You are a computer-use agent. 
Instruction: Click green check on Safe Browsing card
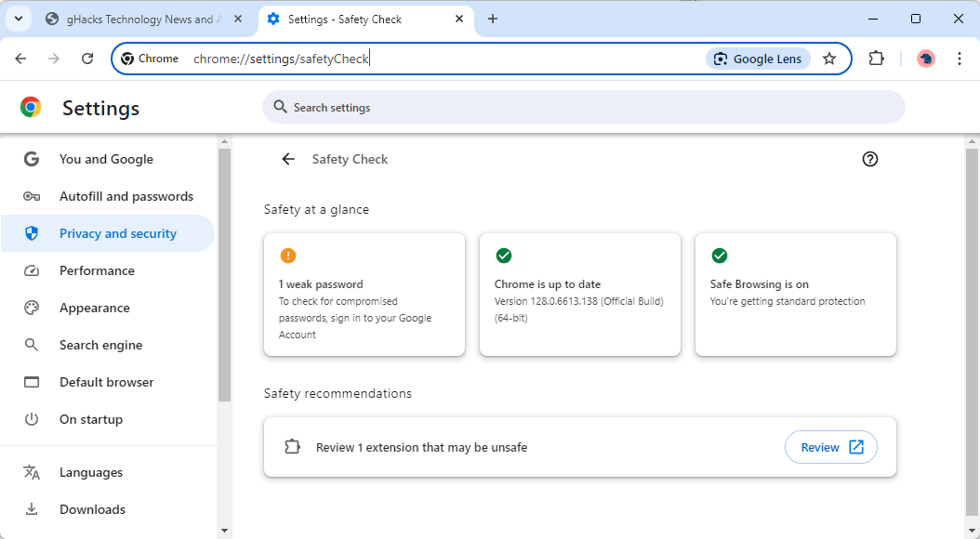(x=720, y=256)
